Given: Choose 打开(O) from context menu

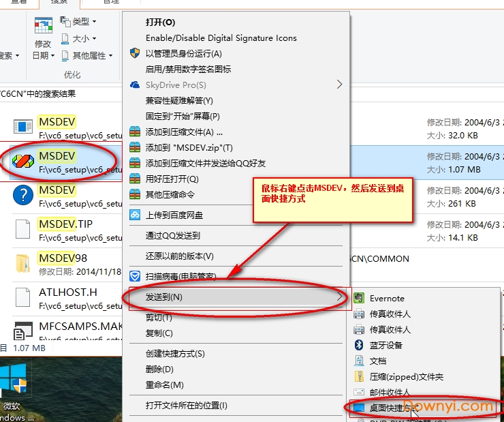Looking at the screenshot, I should pos(160,22).
